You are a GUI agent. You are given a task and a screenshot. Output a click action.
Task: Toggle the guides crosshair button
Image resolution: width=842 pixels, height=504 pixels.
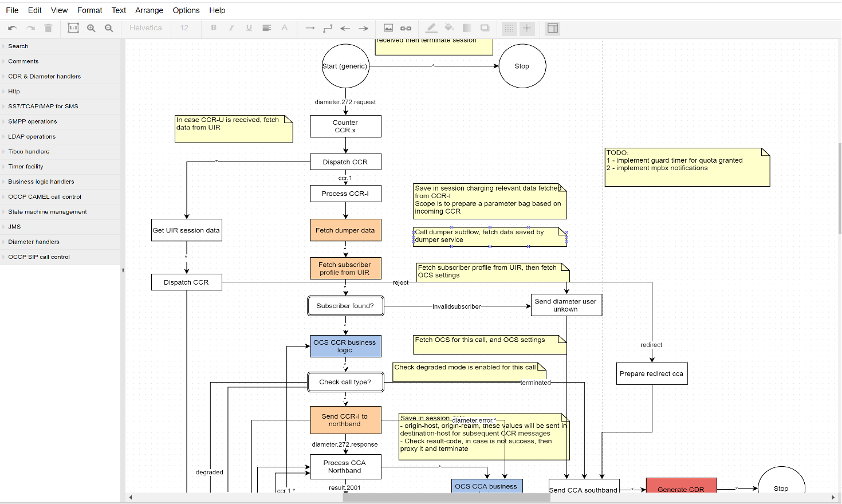[527, 28]
